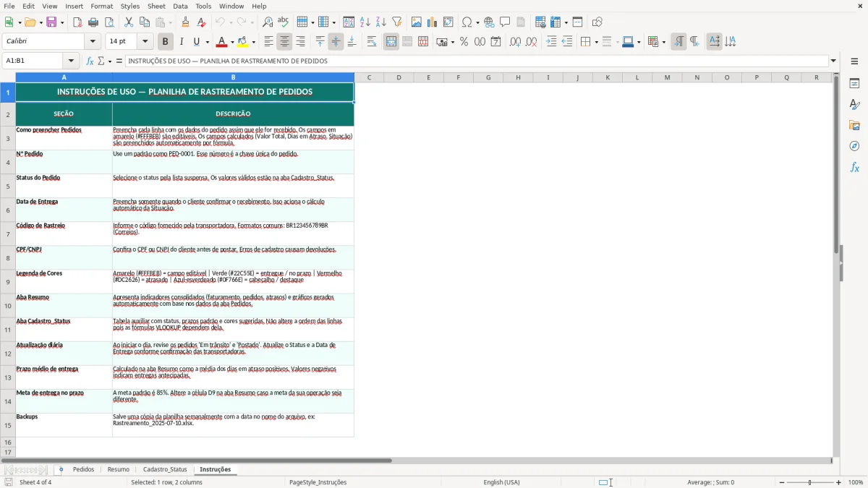Expand the formula bar input line

(833, 61)
